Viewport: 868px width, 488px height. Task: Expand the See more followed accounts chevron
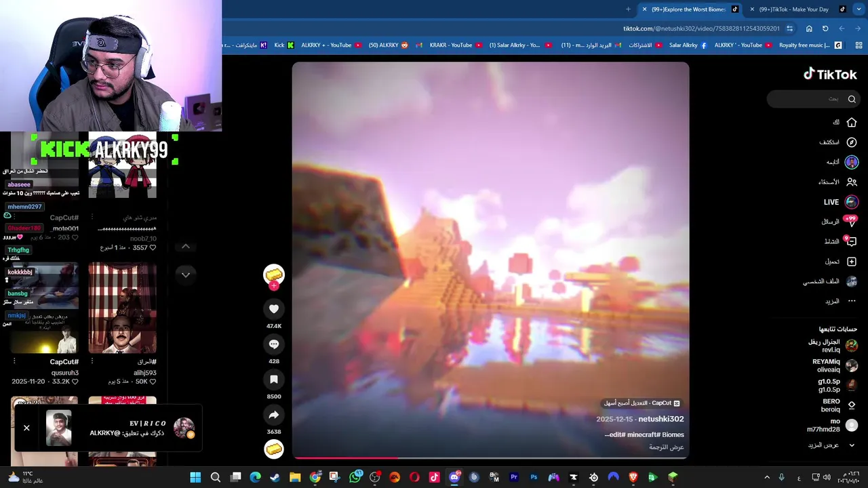tap(852, 445)
